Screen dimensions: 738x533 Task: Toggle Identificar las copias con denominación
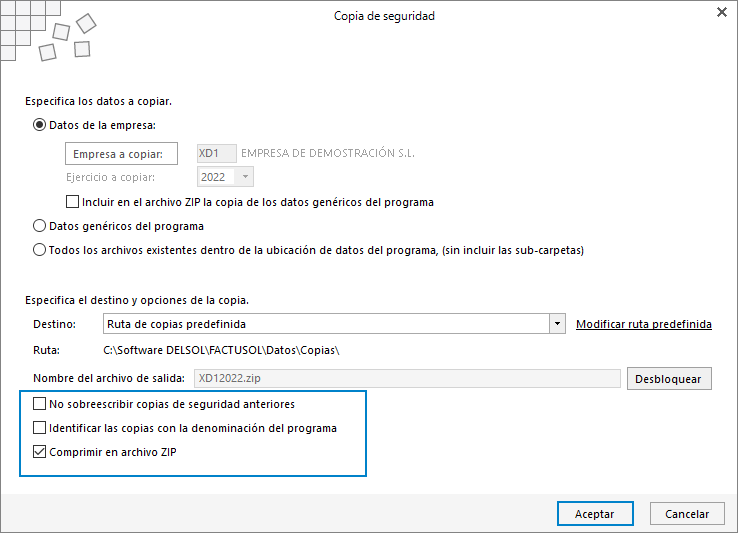tap(40, 428)
